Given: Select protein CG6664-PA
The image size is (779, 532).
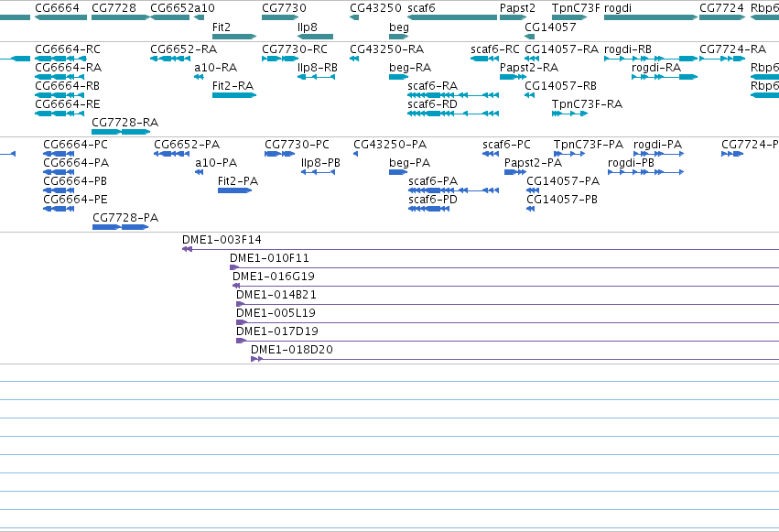Looking at the screenshot, I should click(59, 172).
